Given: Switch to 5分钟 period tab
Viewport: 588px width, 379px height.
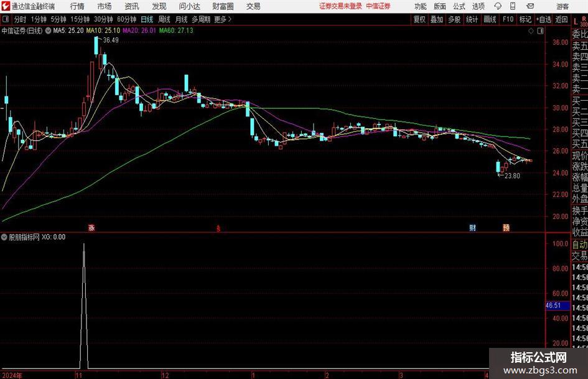Looking at the screenshot, I should [x=58, y=19].
